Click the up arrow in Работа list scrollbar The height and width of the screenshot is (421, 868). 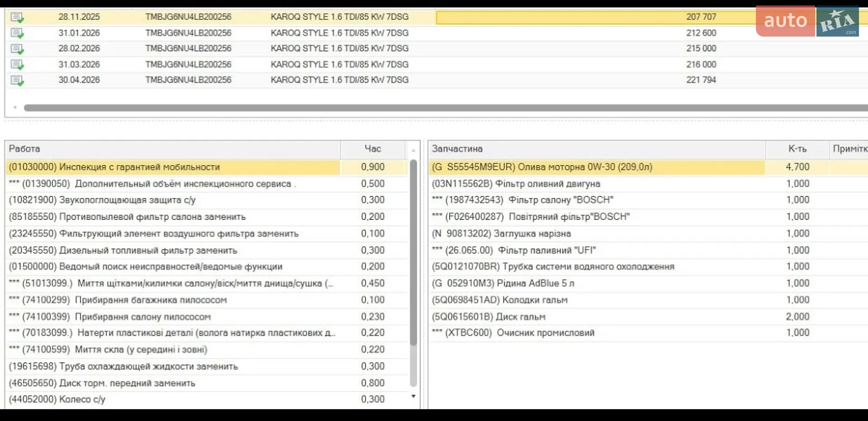pyautogui.click(x=413, y=150)
